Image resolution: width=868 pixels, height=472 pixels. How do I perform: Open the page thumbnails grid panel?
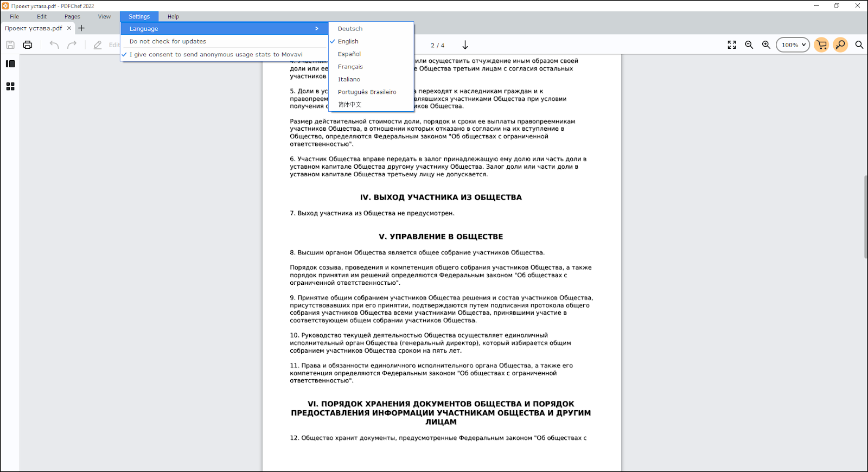click(x=10, y=86)
